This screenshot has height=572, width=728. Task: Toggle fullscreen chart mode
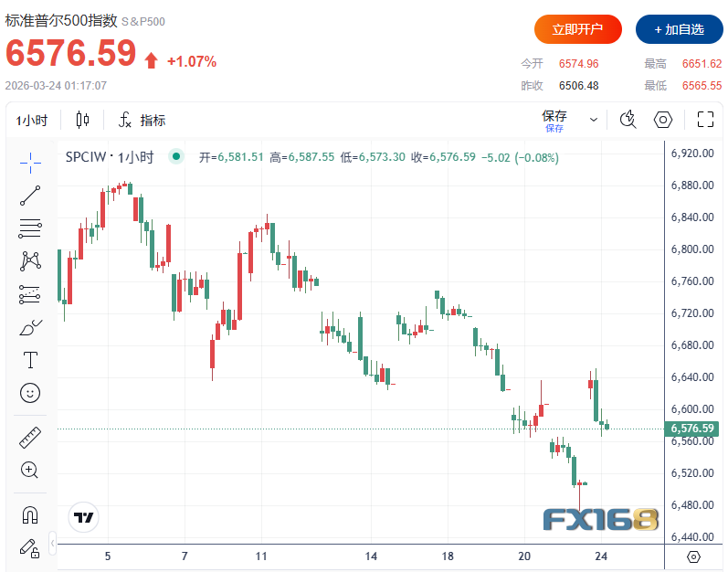point(705,120)
